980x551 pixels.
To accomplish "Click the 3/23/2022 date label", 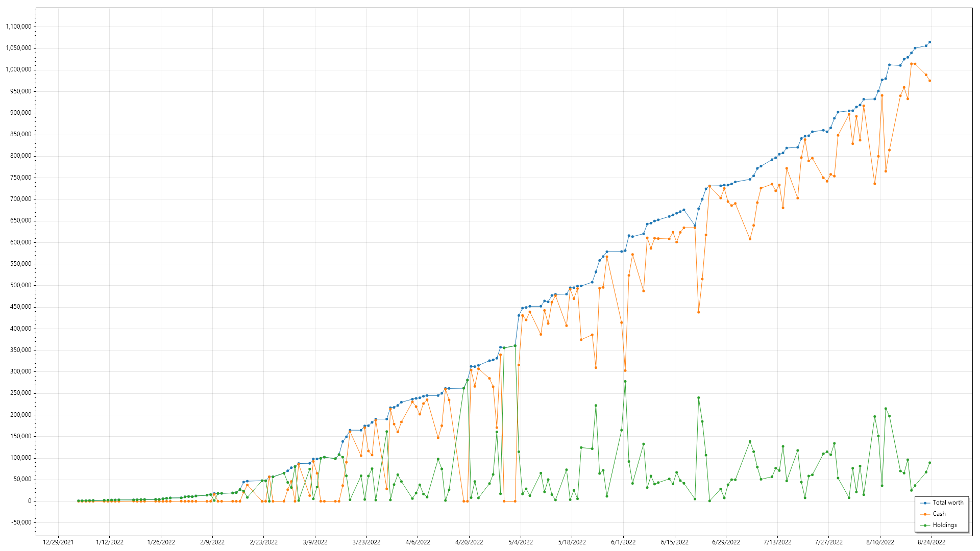I will [x=366, y=542].
